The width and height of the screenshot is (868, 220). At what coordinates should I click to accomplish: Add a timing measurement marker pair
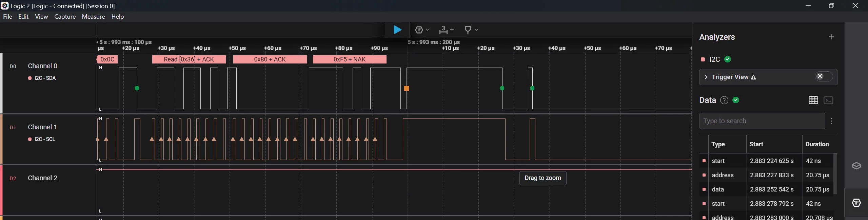(x=446, y=30)
